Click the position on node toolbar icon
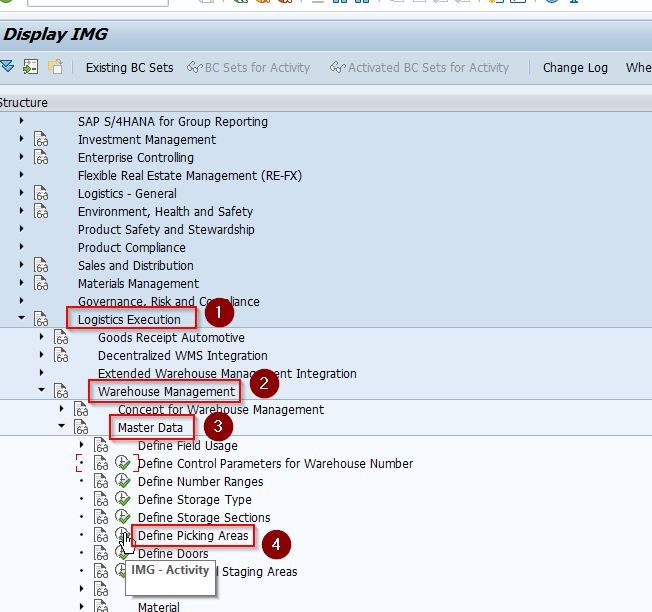The width and height of the screenshot is (652, 612). pos(30,67)
